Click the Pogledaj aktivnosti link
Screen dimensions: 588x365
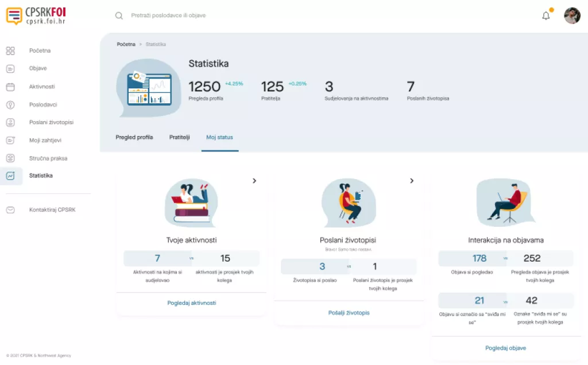coord(191,302)
